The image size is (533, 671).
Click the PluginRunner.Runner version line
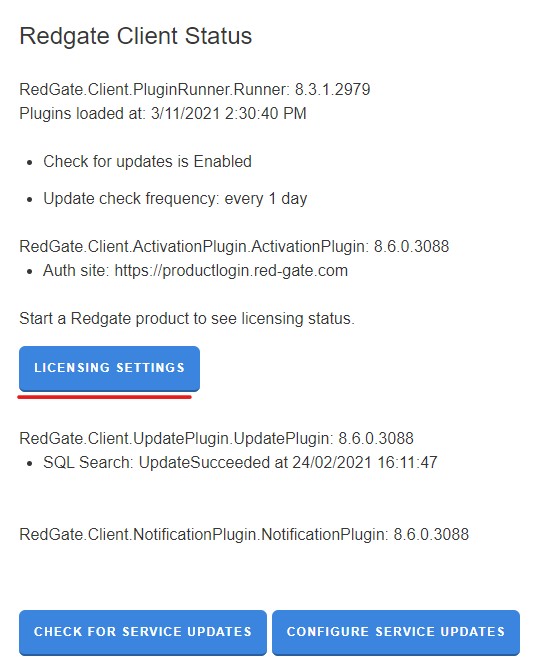(195, 90)
